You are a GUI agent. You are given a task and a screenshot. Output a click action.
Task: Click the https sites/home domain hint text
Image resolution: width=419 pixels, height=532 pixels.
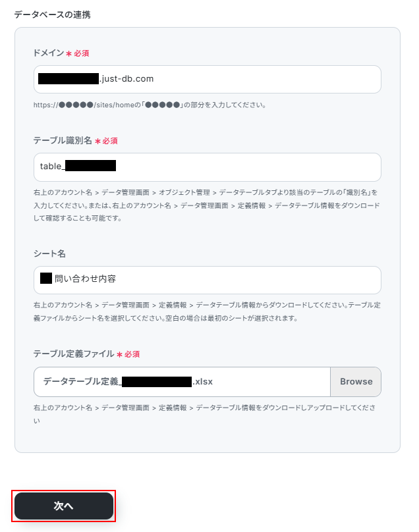[150, 105]
